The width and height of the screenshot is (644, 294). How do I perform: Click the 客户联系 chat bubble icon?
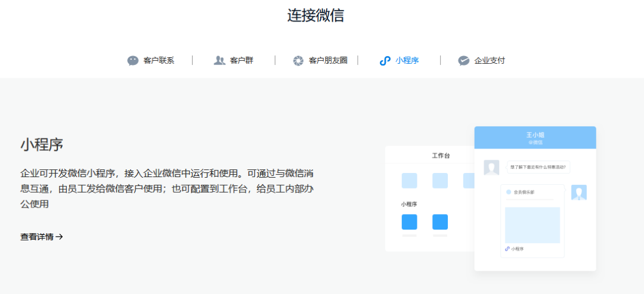tap(133, 61)
